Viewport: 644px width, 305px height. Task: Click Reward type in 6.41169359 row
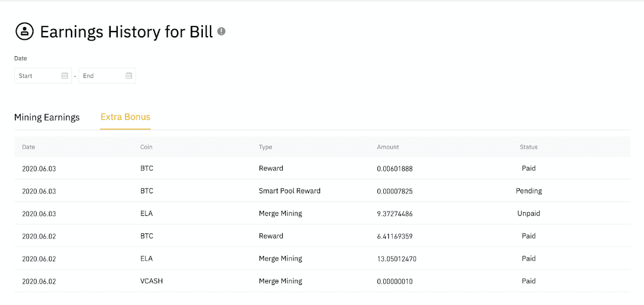pyautogui.click(x=270, y=236)
